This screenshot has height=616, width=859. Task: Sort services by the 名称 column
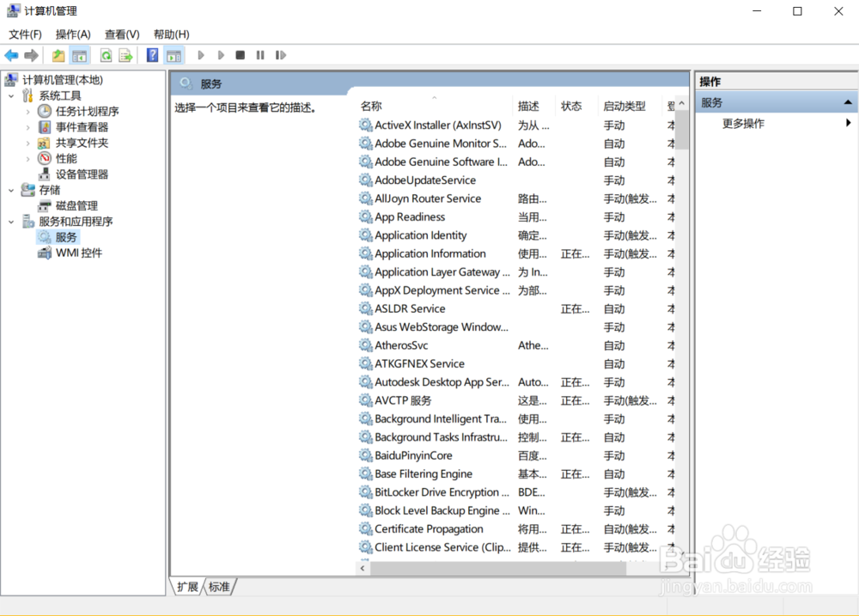pos(371,106)
